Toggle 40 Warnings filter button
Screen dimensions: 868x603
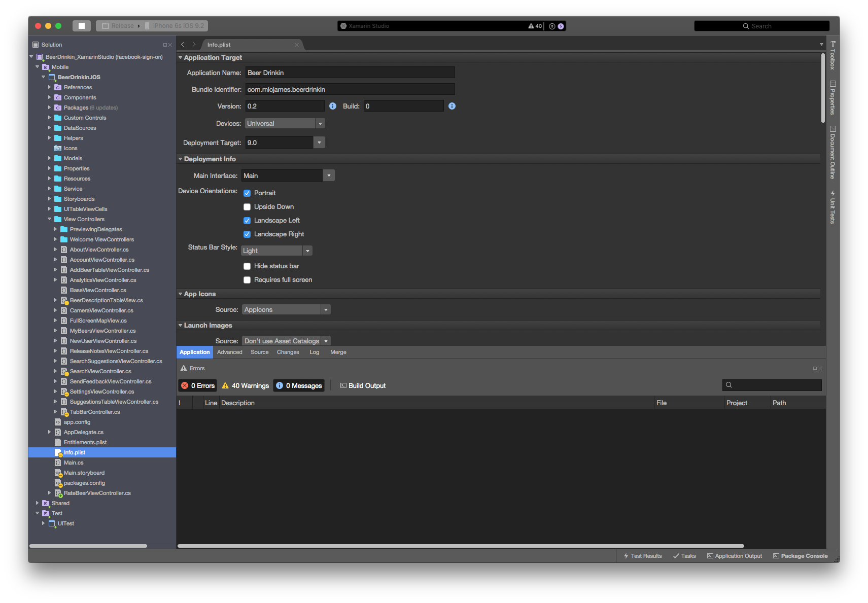246,385
